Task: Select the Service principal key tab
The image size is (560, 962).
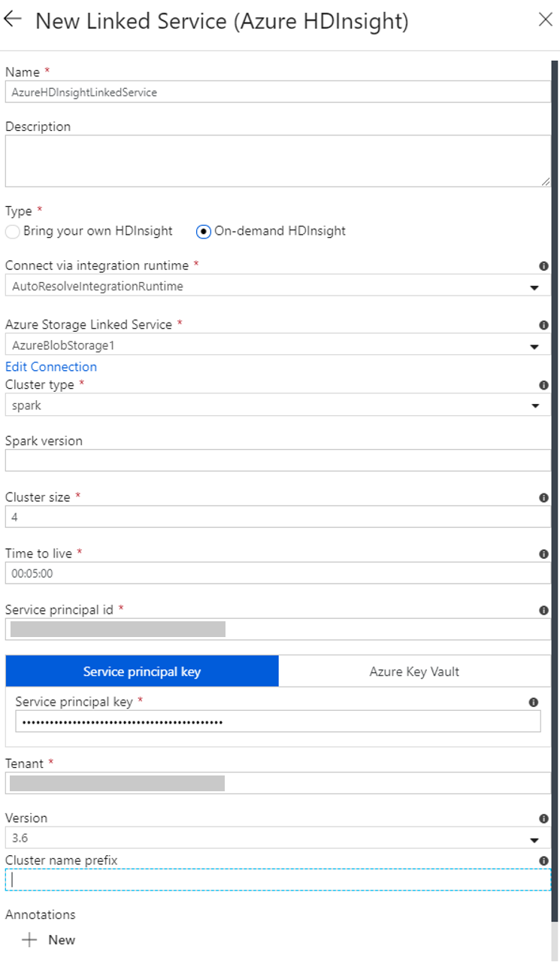Action: [x=141, y=671]
